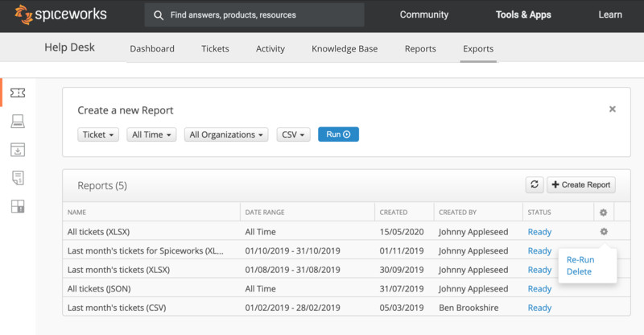
Task: Switch to the Activity tab
Action: [x=270, y=48]
